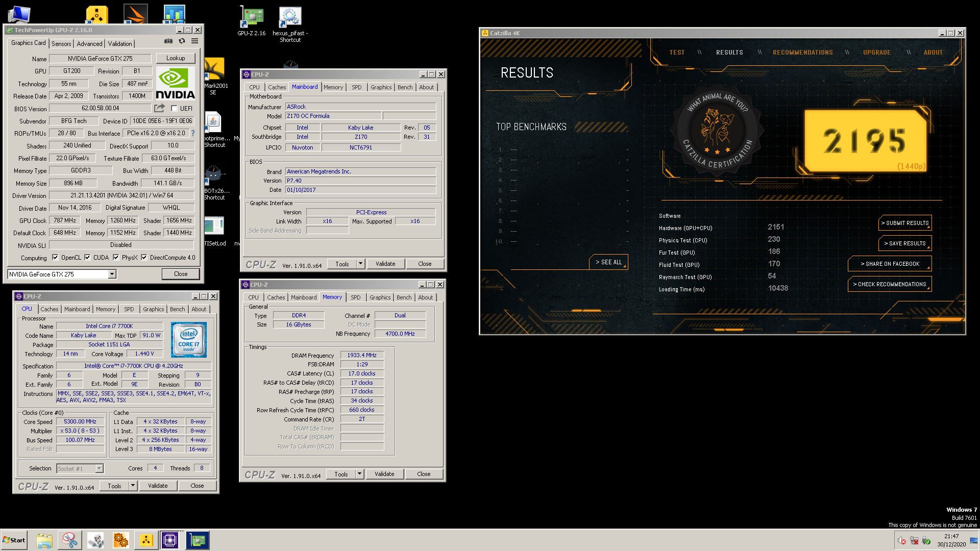Viewport: 980px width, 551px height.
Task: Open the blue bar-chart desktop shortcut icon
Action: pos(174,14)
